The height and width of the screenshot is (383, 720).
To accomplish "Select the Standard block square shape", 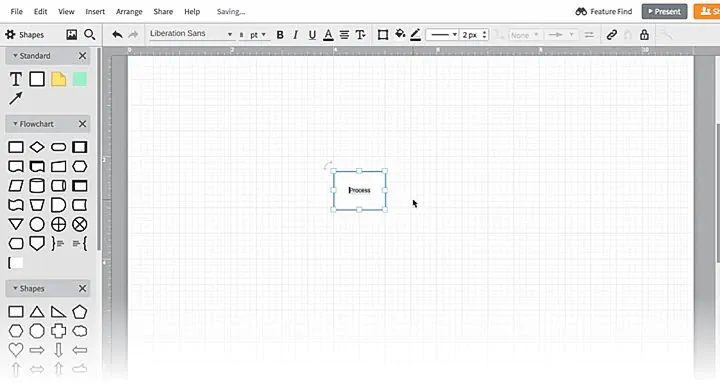I will click(x=37, y=79).
